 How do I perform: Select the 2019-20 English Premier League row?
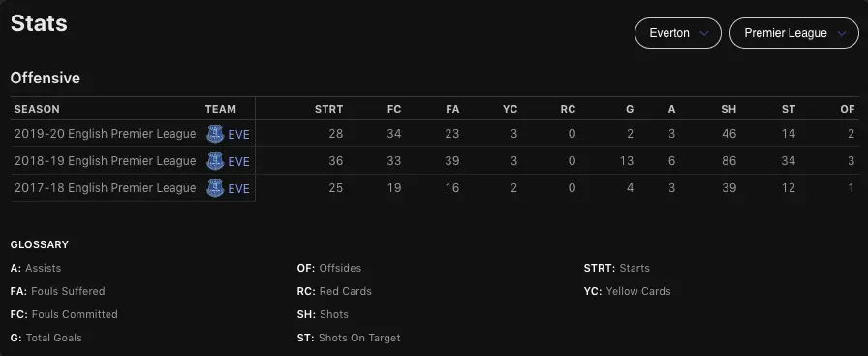[433, 134]
